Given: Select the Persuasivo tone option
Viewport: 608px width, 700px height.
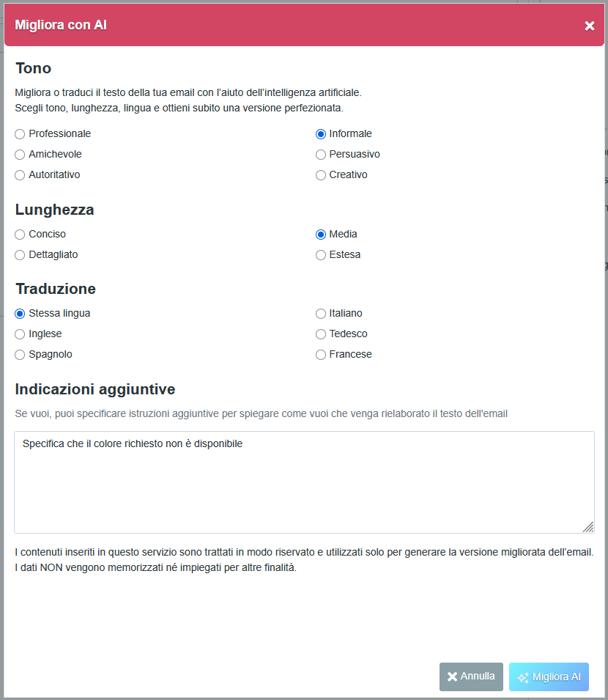Looking at the screenshot, I should (x=320, y=154).
